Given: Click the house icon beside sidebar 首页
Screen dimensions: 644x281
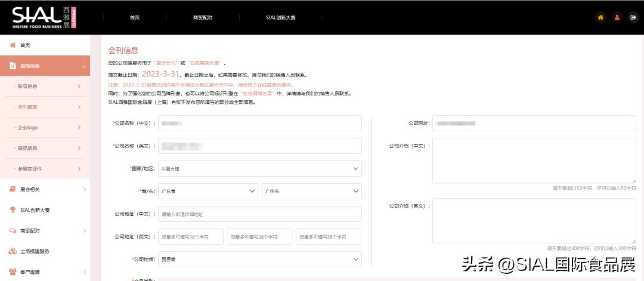Looking at the screenshot, I should (13, 45).
